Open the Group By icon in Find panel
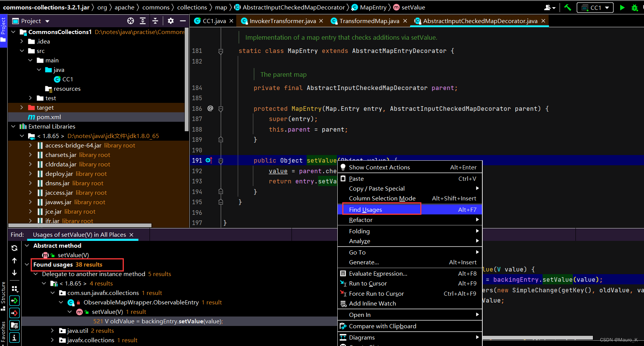 point(14,289)
